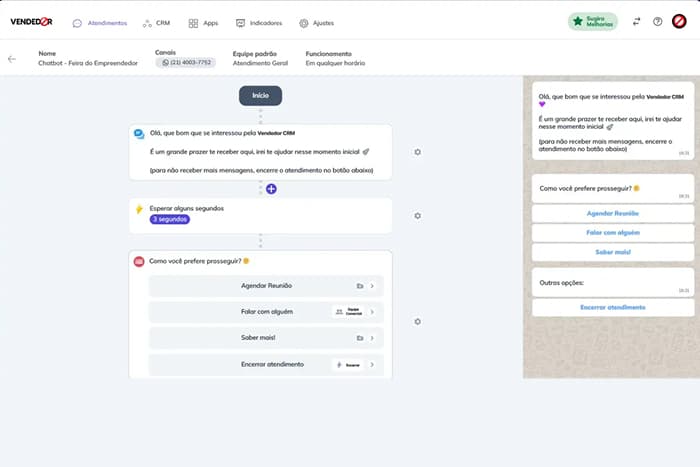Open the Indicadores menu
700x467 pixels.
(x=259, y=23)
